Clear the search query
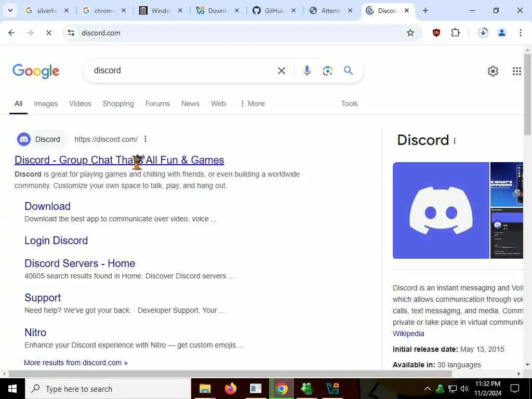Viewport: 532px width, 399px height. click(x=282, y=71)
